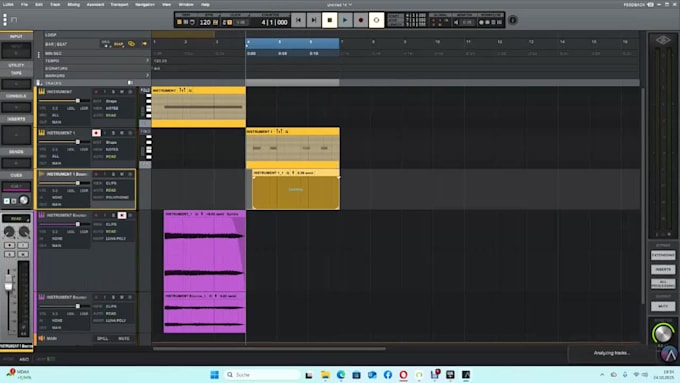Click the panel toggle icon beside three dots
This screenshot has height=383, width=680.
point(14,20)
